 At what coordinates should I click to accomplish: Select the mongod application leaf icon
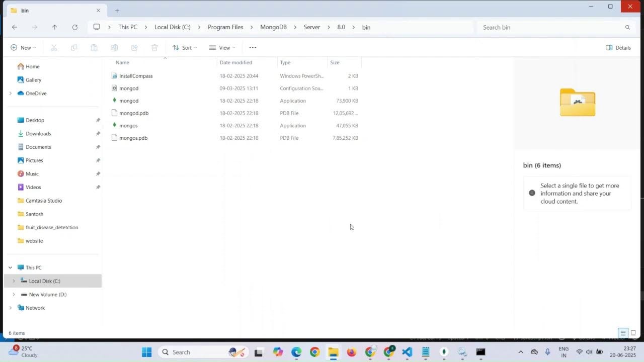click(115, 101)
